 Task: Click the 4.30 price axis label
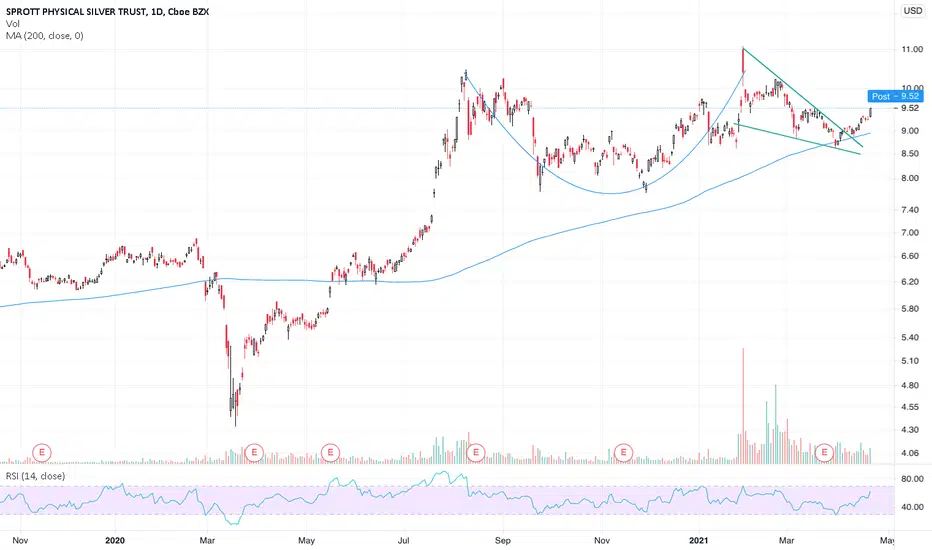912,430
